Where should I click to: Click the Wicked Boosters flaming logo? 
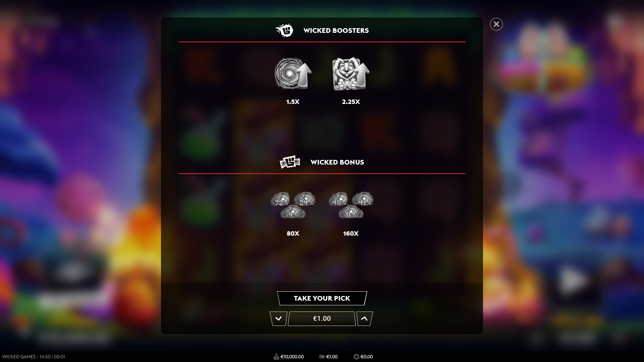pyautogui.click(x=284, y=31)
